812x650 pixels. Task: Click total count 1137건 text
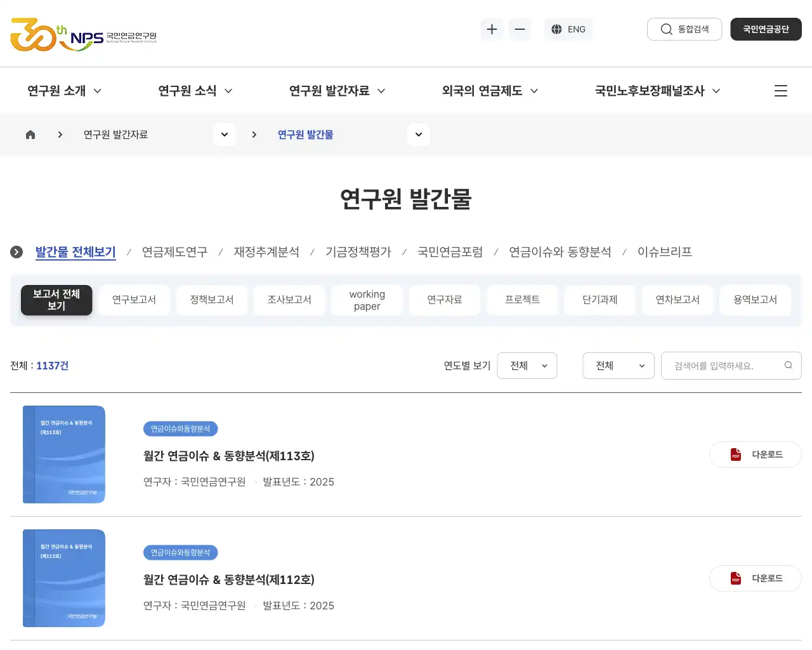tap(53, 366)
